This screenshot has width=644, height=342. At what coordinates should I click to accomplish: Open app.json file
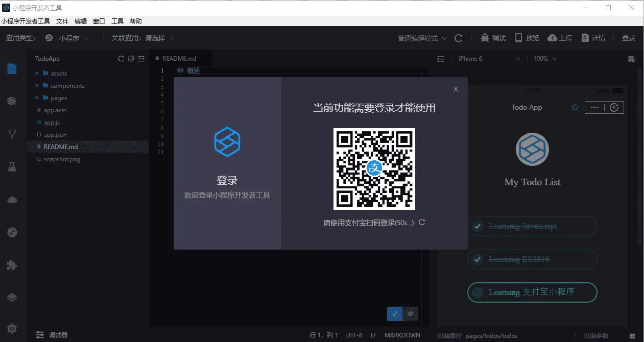(x=87, y=135)
